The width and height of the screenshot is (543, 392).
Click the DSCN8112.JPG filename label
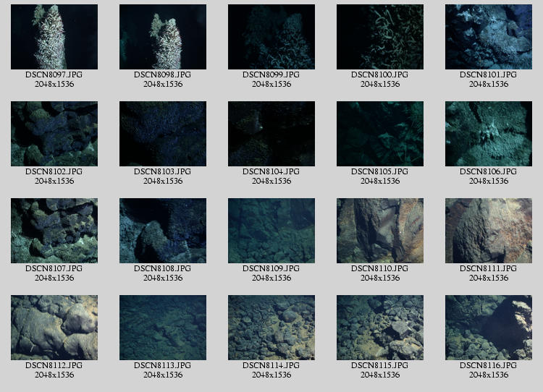click(x=54, y=365)
